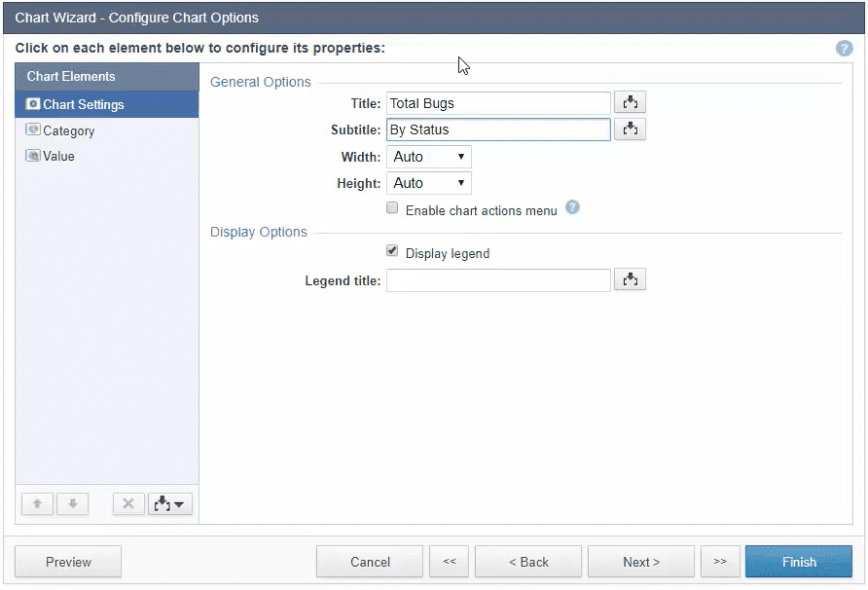Open the Width dropdown

point(429,157)
